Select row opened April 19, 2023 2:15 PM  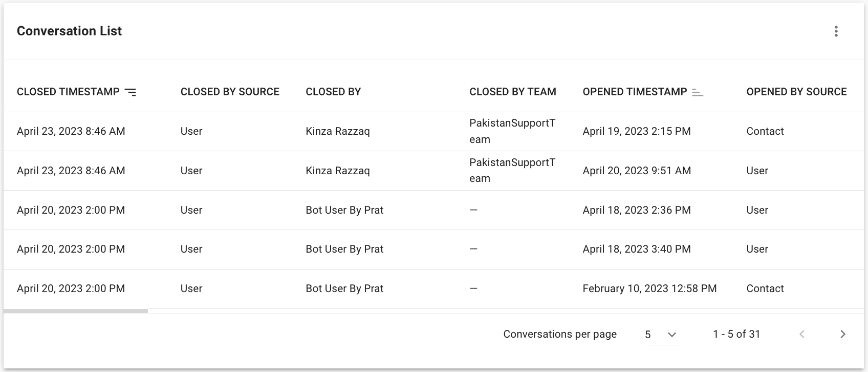(636, 131)
